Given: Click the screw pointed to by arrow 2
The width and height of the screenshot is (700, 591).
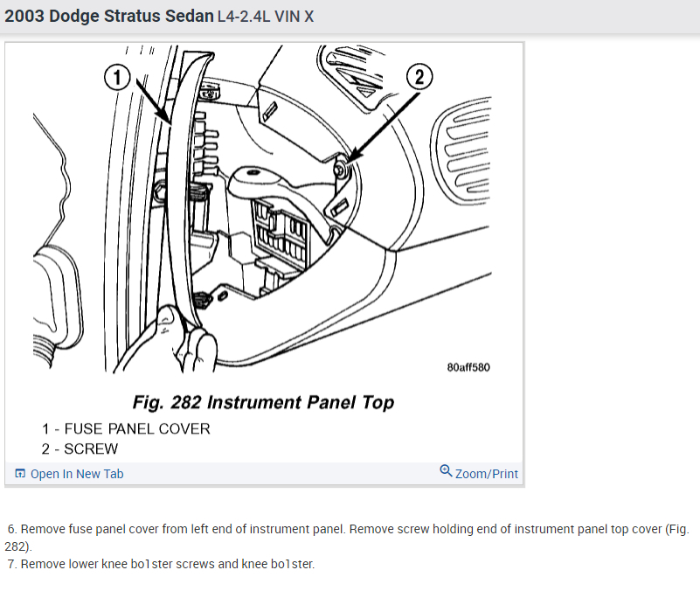Looking at the screenshot, I should [341, 169].
